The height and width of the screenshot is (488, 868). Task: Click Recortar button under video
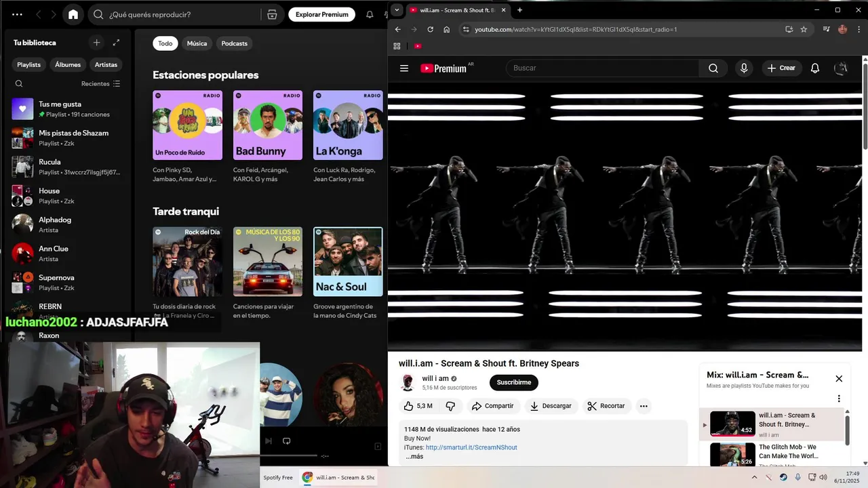coord(606,406)
